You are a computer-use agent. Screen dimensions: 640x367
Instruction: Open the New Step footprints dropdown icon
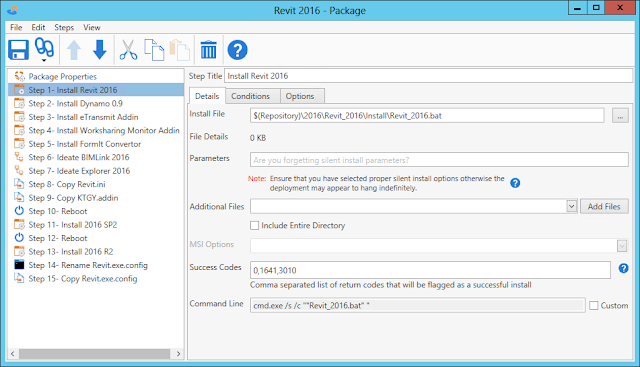[x=44, y=50]
